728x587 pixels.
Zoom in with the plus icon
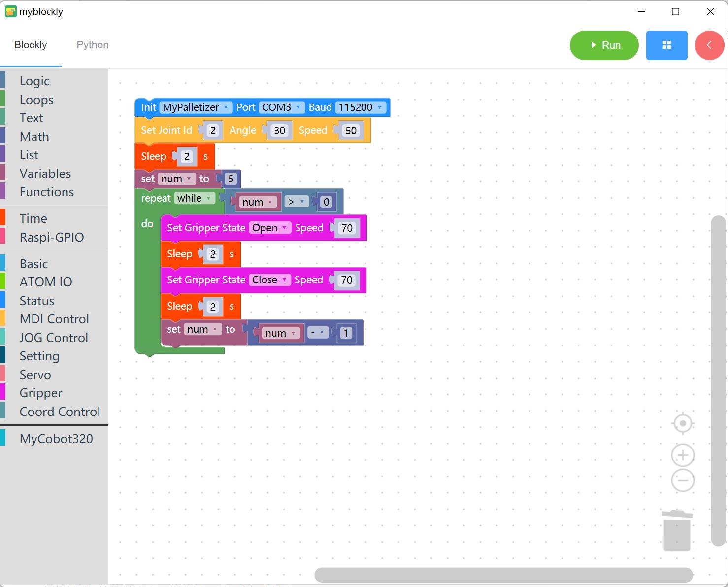683,455
